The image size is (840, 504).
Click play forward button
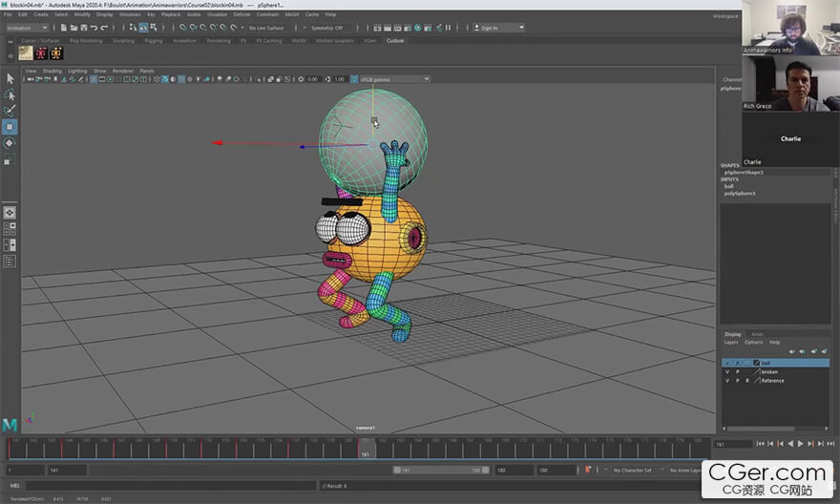(x=800, y=444)
